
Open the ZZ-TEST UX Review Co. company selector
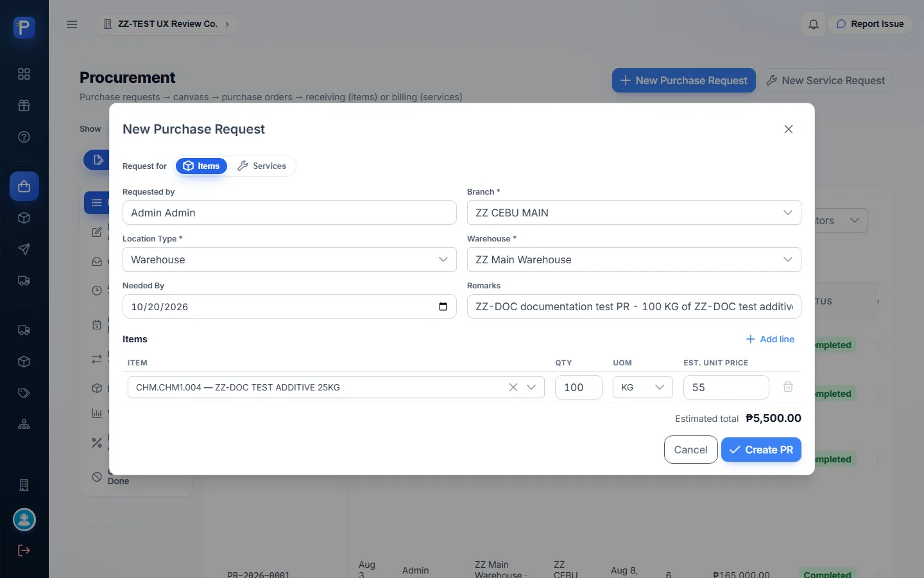[167, 24]
